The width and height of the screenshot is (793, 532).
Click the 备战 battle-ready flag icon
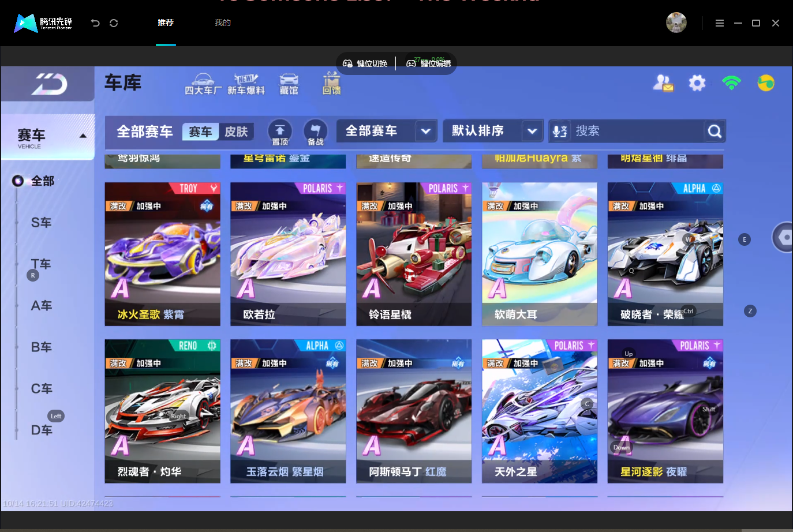[x=315, y=132]
